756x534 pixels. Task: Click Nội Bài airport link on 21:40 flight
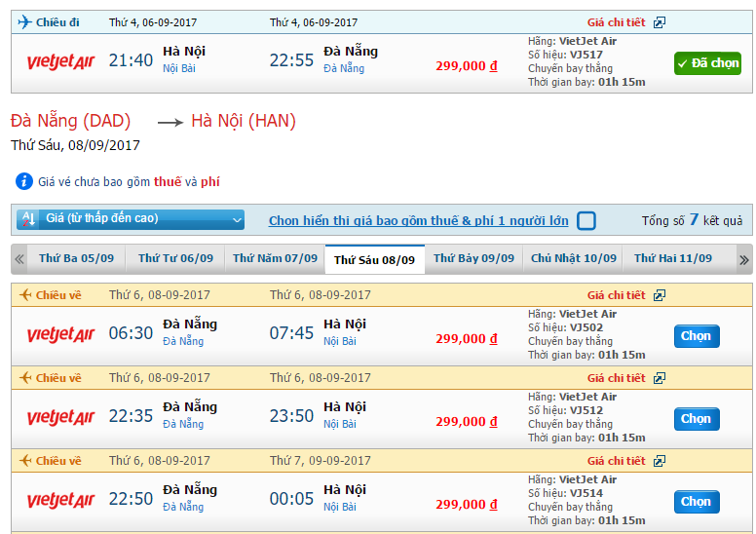(179, 68)
